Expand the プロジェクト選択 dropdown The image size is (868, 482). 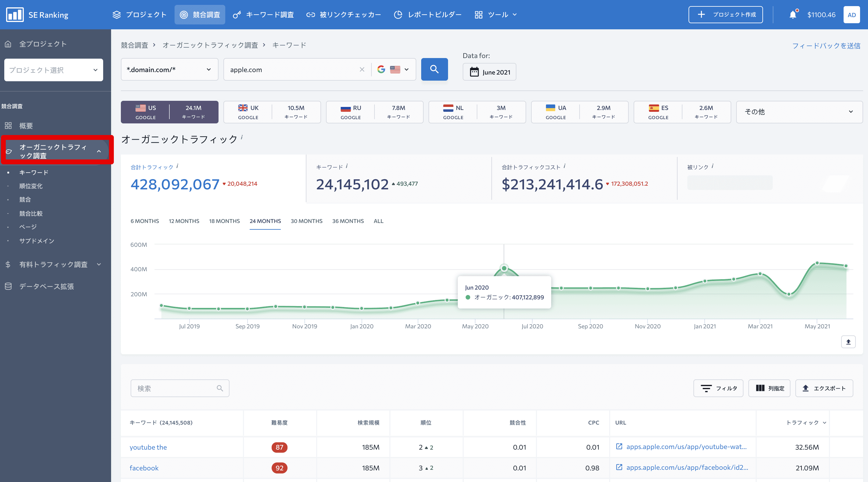[x=54, y=70]
